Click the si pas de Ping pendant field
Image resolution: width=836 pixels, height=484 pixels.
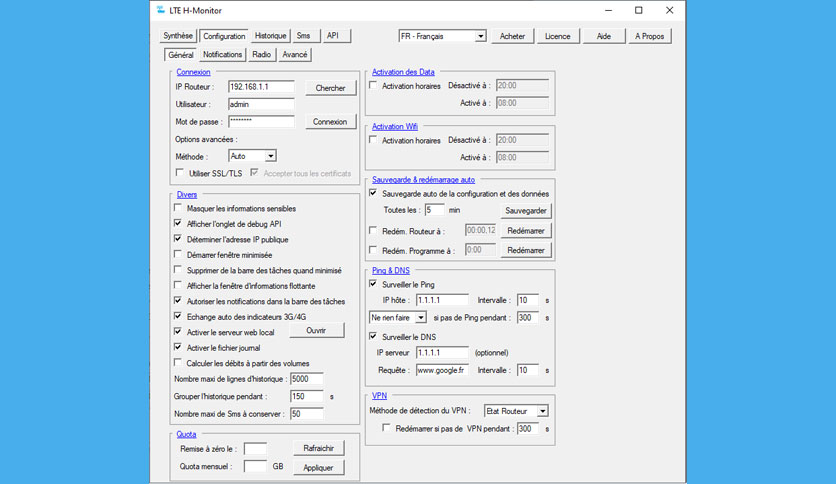[x=528, y=318]
